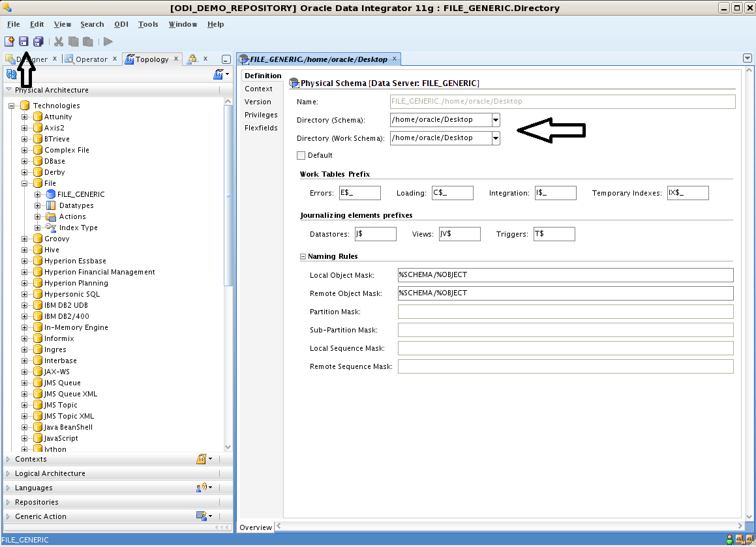The height and width of the screenshot is (547, 756).
Task: Click the Partition Mask field
Action: coord(566,312)
